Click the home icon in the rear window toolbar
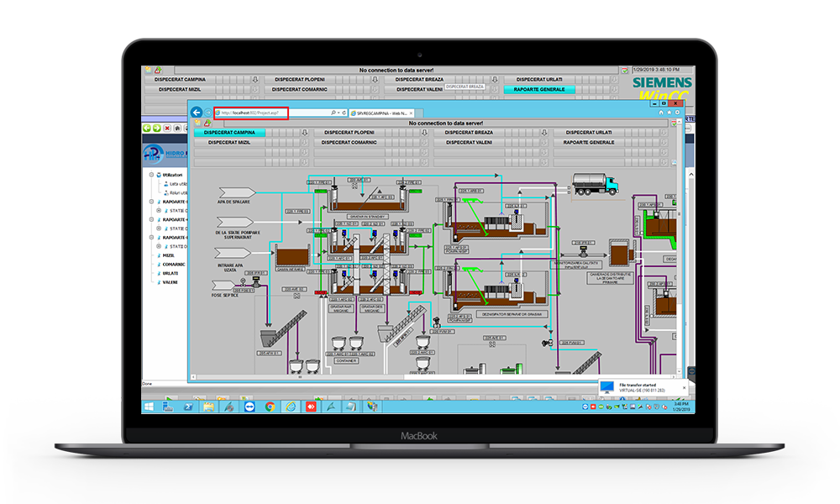Screen dimensions: 840x504 [177, 128]
